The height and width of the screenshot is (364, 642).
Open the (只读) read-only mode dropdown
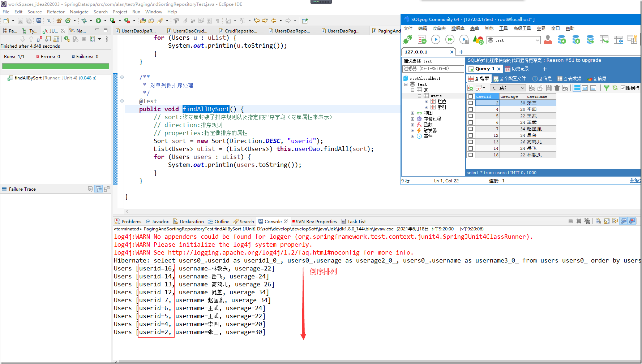tap(507, 88)
